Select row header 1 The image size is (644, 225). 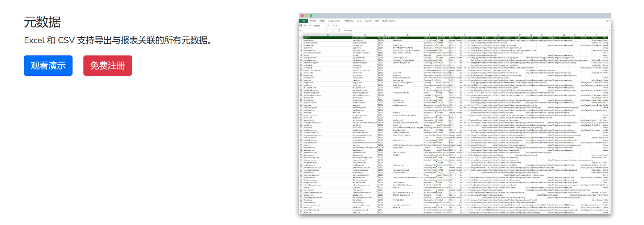coord(301,38)
